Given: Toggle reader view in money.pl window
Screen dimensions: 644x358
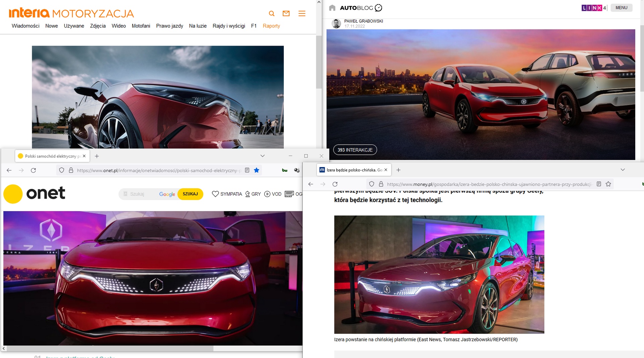Looking at the screenshot, I should [599, 184].
